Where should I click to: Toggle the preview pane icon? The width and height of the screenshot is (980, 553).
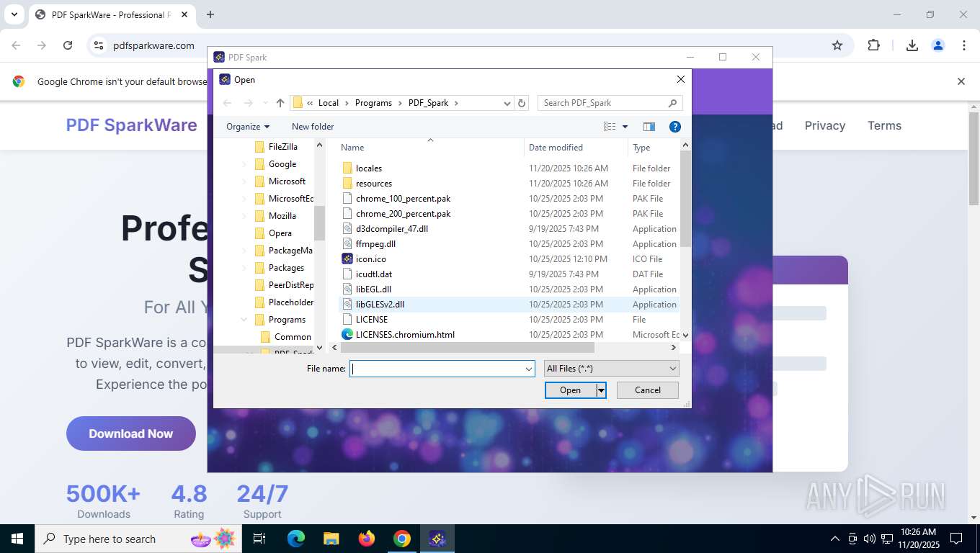pos(649,127)
